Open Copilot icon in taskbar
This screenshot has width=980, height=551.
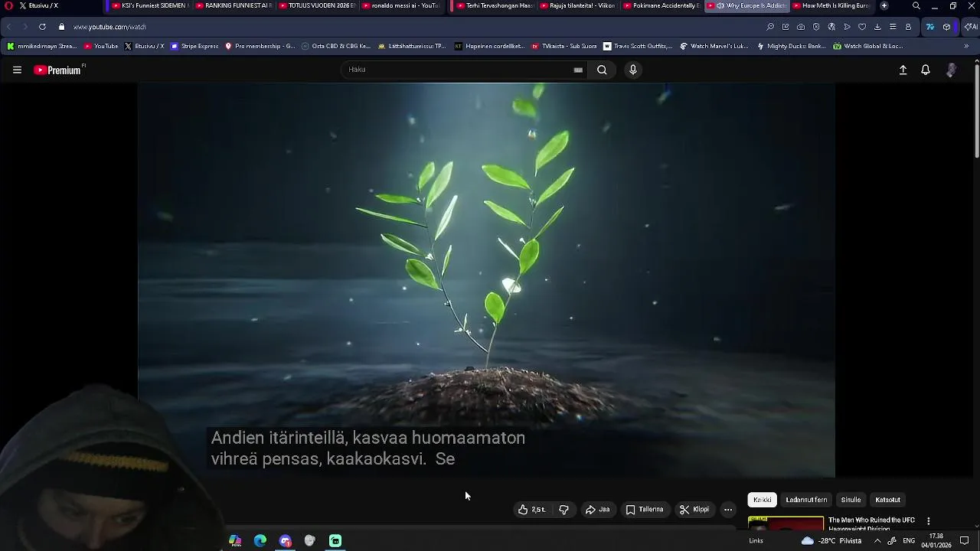coord(235,541)
